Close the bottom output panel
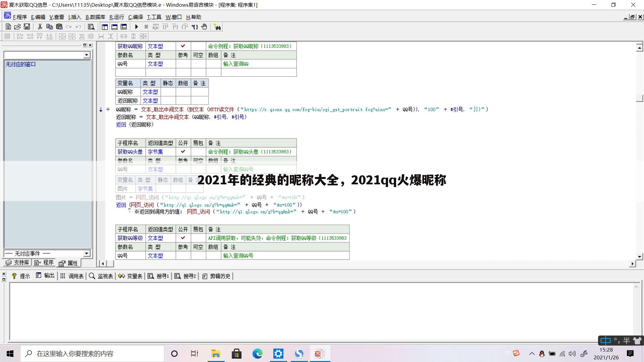644x362 pixels. click(4, 274)
